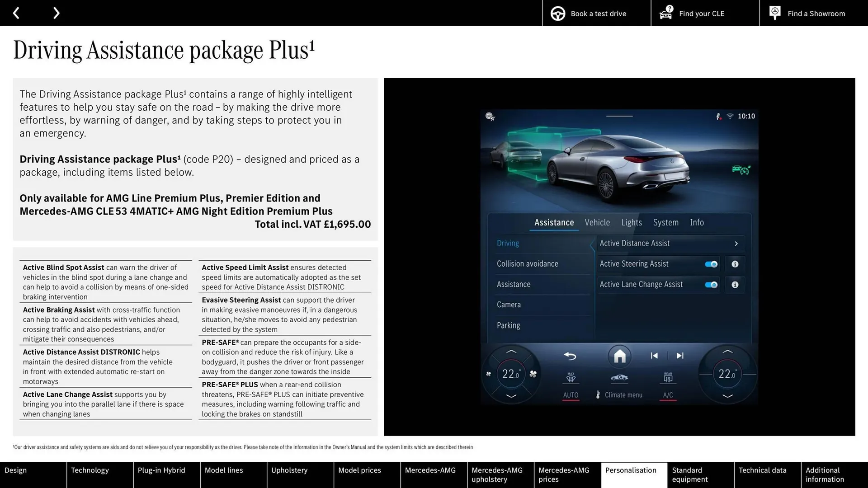Select the Lights tab on the infotainment screen

pos(631,222)
